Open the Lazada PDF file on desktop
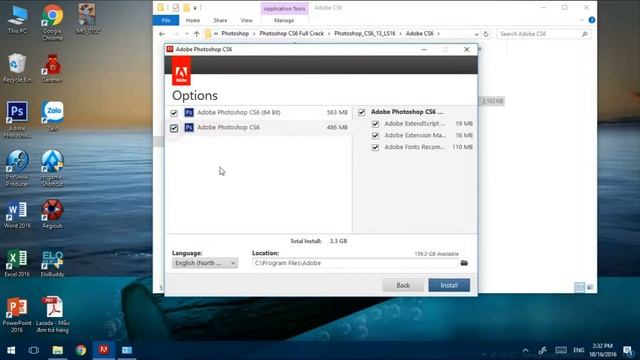 (52, 314)
